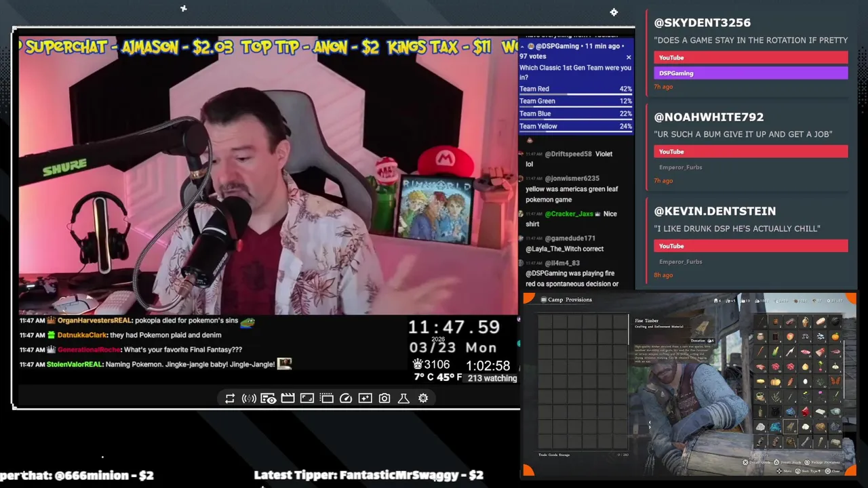Select the highlighted Fine Timber inventory slot

pyautogui.click(x=791, y=426)
